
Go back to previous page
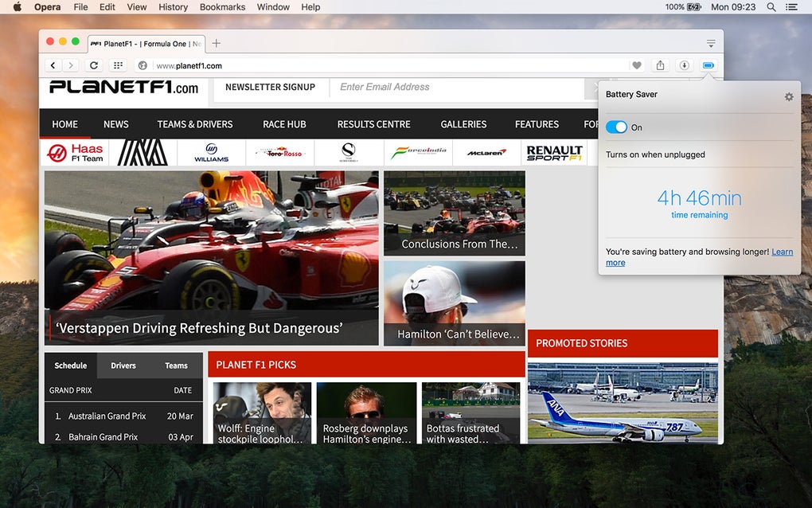point(53,65)
